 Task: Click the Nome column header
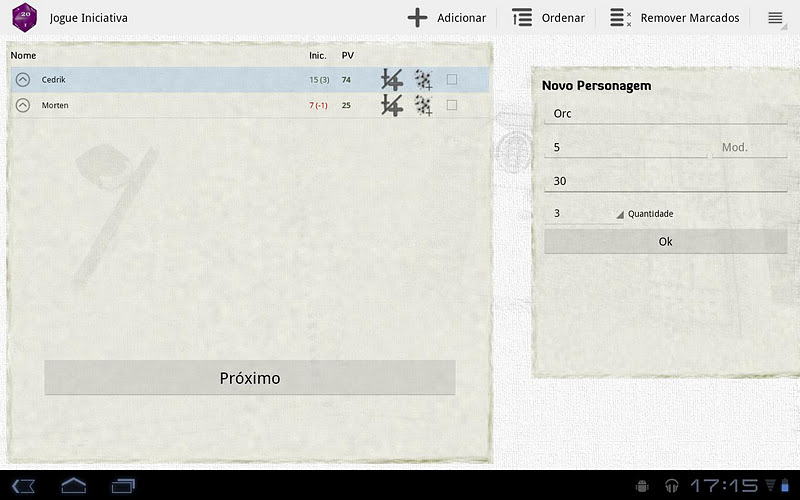23,55
